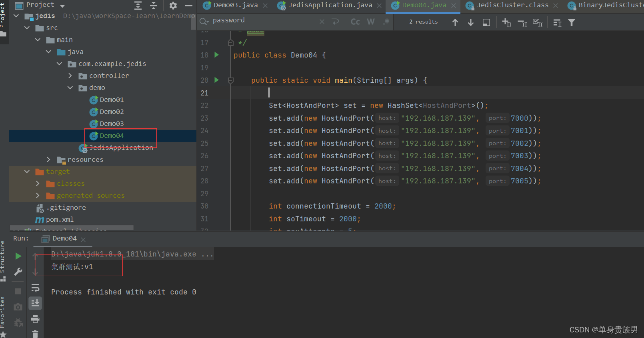This screenshot has height=338, width=644.
Task: Go to next search occurrence
Action: 471,22
